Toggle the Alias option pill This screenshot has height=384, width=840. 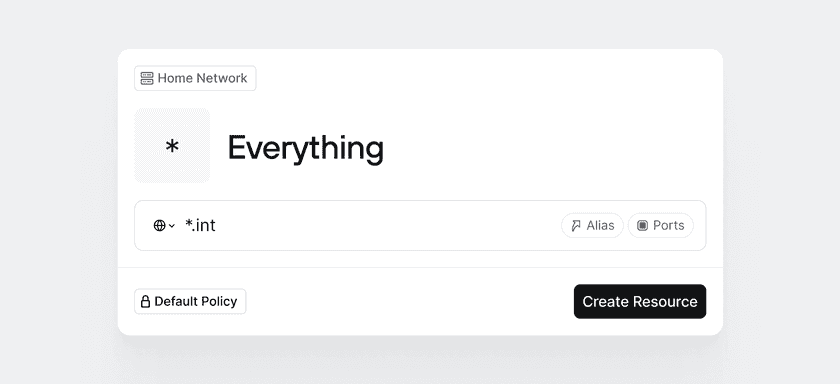point(592,225)
